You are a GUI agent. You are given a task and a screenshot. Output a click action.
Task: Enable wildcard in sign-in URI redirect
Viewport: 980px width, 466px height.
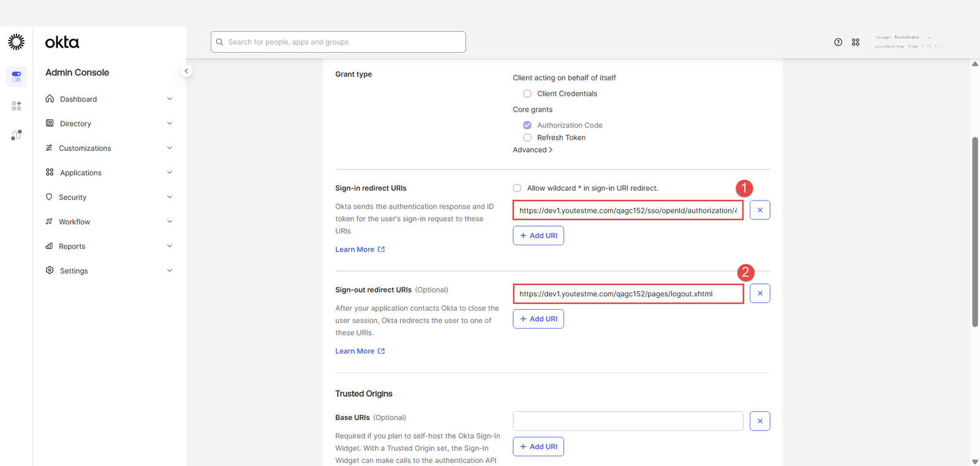518,188
